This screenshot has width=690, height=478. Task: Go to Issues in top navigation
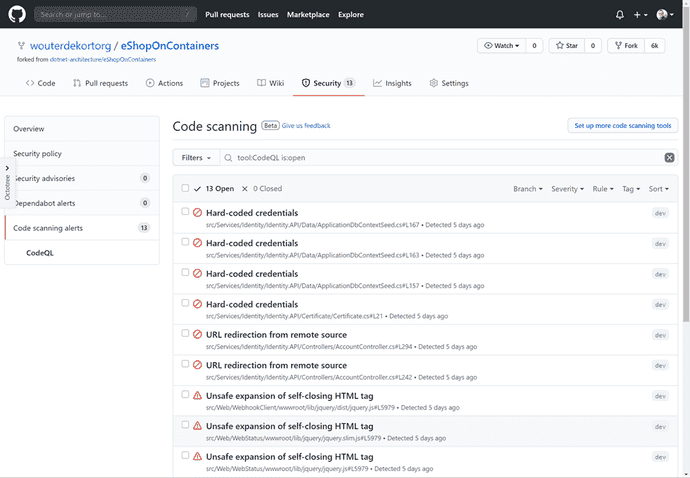click(x=268, y=15)
